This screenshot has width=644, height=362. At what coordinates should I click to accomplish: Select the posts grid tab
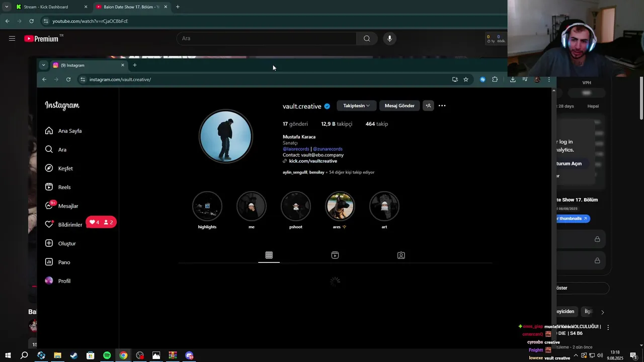click(x=269, y=255)
